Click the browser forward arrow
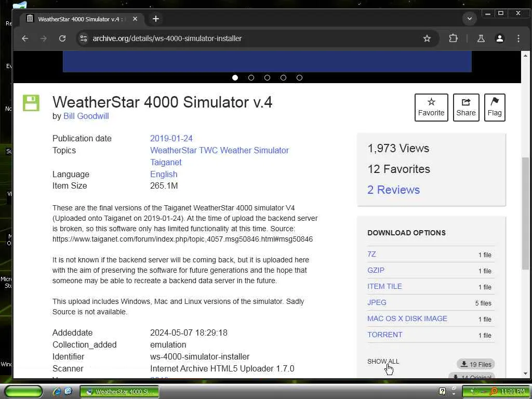 (44, 38)
